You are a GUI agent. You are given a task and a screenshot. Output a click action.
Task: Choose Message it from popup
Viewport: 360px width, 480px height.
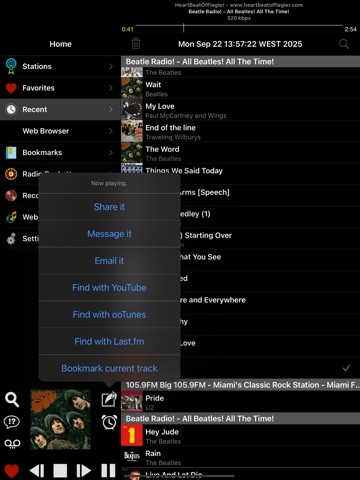[109, 234]
